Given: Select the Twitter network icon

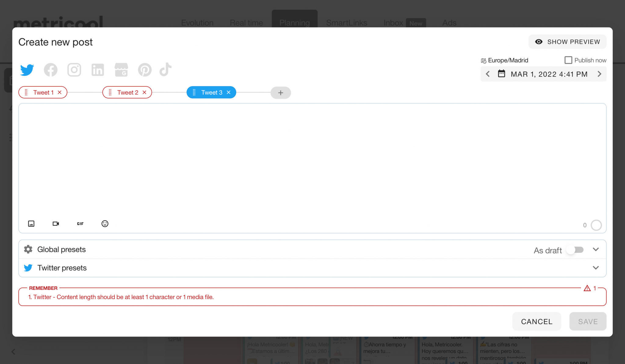Looking at the screenshot, I should (x=27, y=70).
